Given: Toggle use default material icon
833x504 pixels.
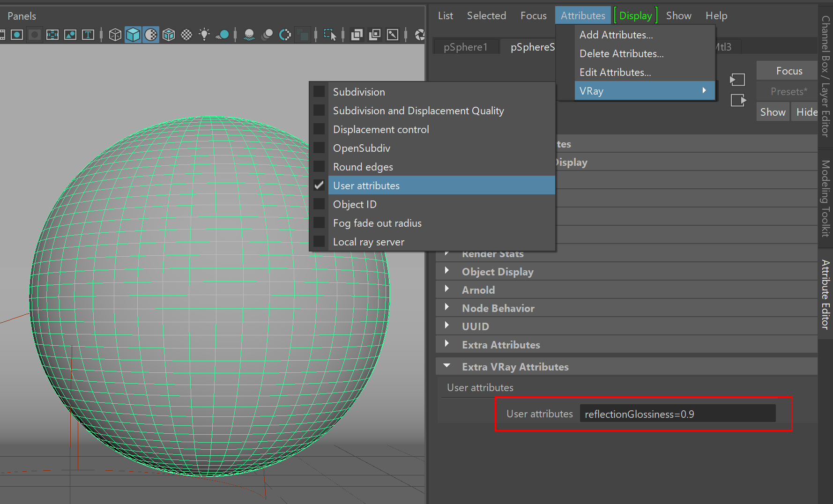Looking at the screenshot, I should (151, 35).
